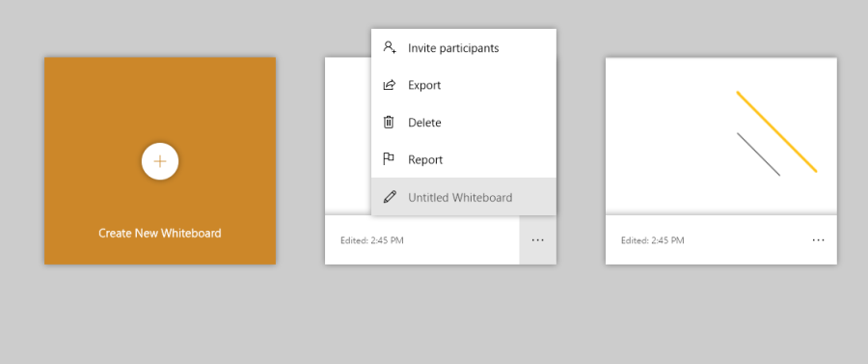
Task: Click Edited: 2:45 PM on lines whiteboard
Action: (x=653, y=240)
